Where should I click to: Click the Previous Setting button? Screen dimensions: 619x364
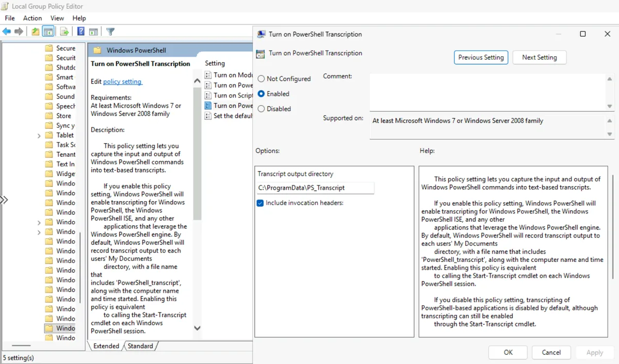tap(481, 57)
